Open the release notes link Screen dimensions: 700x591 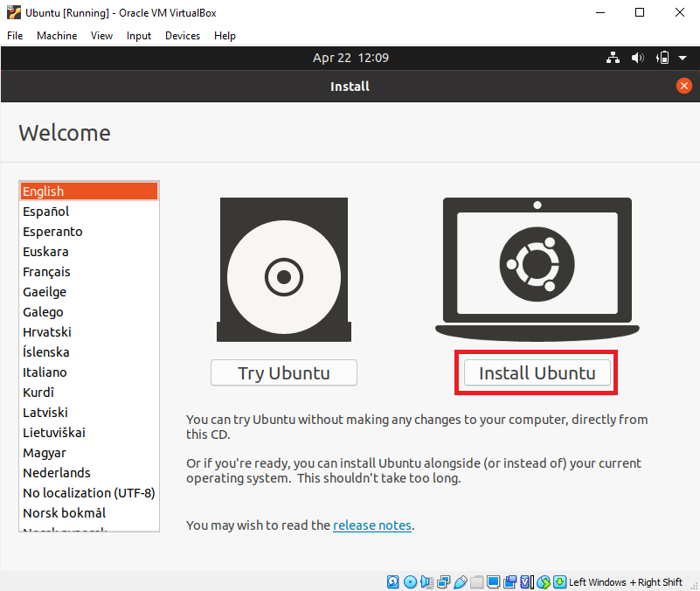coord(372,525)
